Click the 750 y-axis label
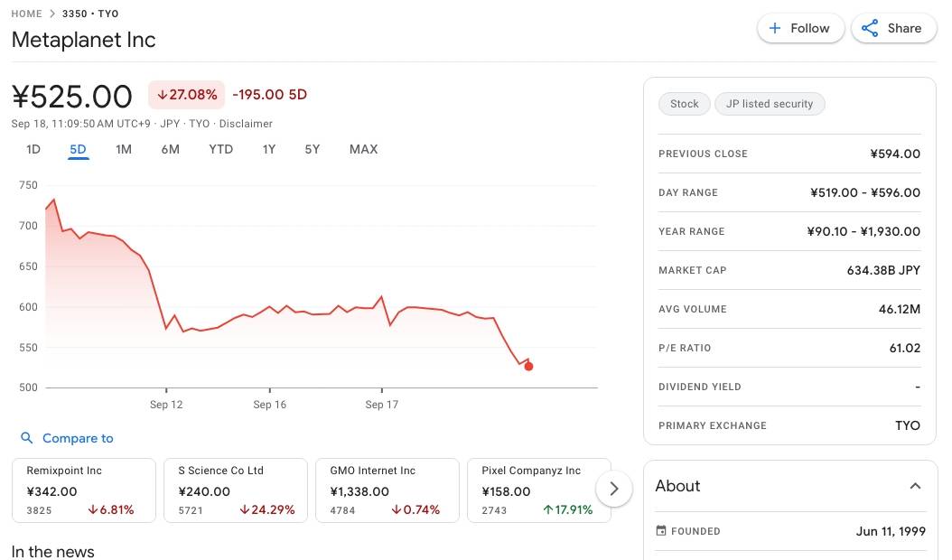Image resolution: width=952 pixels, height=560 pixels. tap(28, 185)
